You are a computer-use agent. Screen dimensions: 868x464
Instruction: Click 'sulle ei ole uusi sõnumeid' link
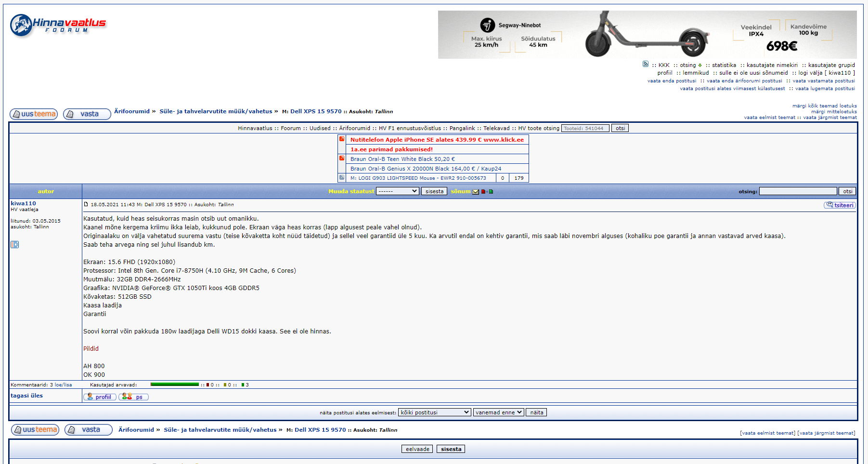tap(753, 73)
